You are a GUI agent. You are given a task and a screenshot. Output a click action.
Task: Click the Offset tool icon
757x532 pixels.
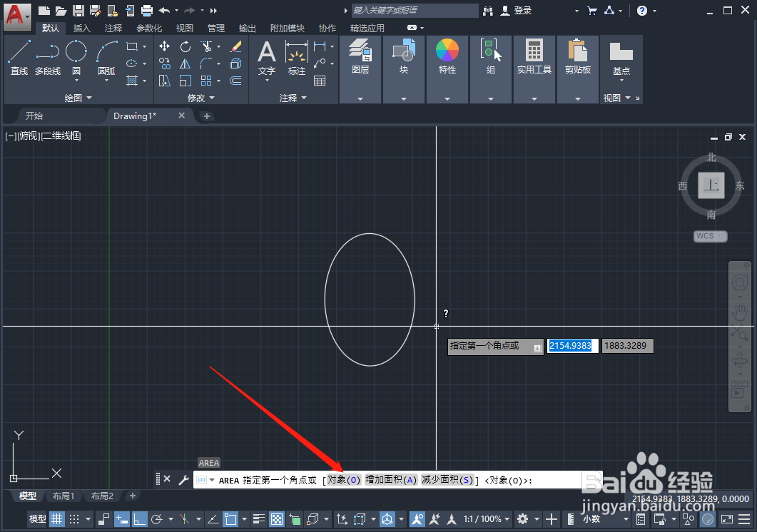[x=235, y=81]
